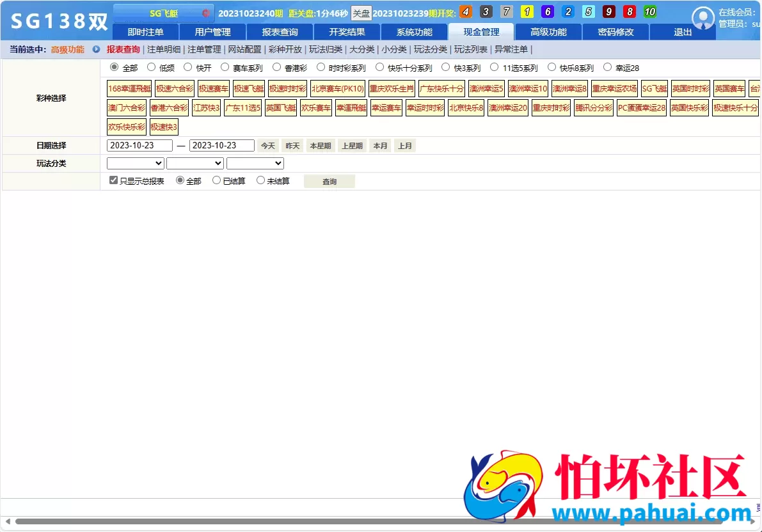The image size is (762, 532).
Task: Click the 上月 date shortcut button
Action: [405, 146]
